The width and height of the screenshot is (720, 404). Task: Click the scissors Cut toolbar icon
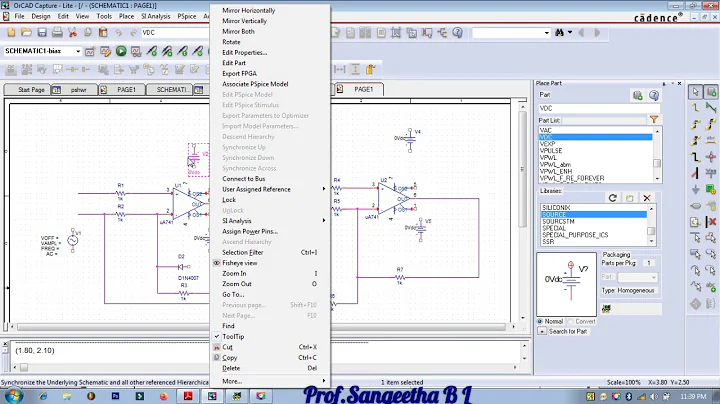[x=72, y=33]
